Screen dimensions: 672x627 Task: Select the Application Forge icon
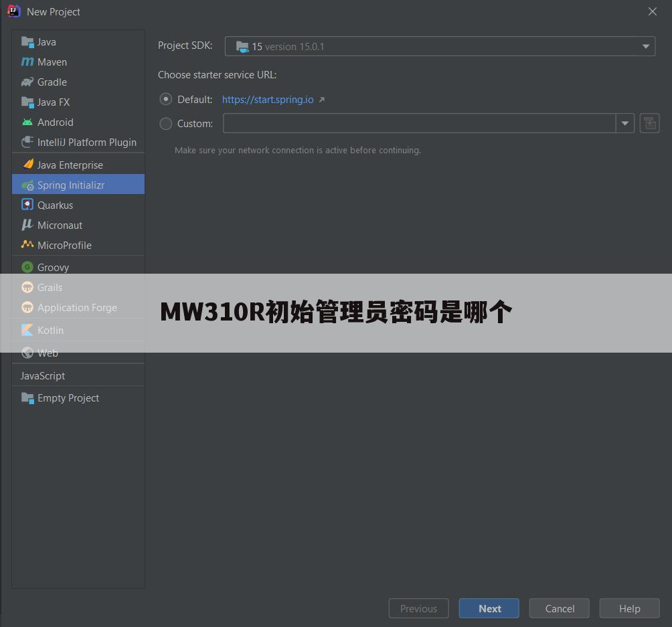(27, 307)
